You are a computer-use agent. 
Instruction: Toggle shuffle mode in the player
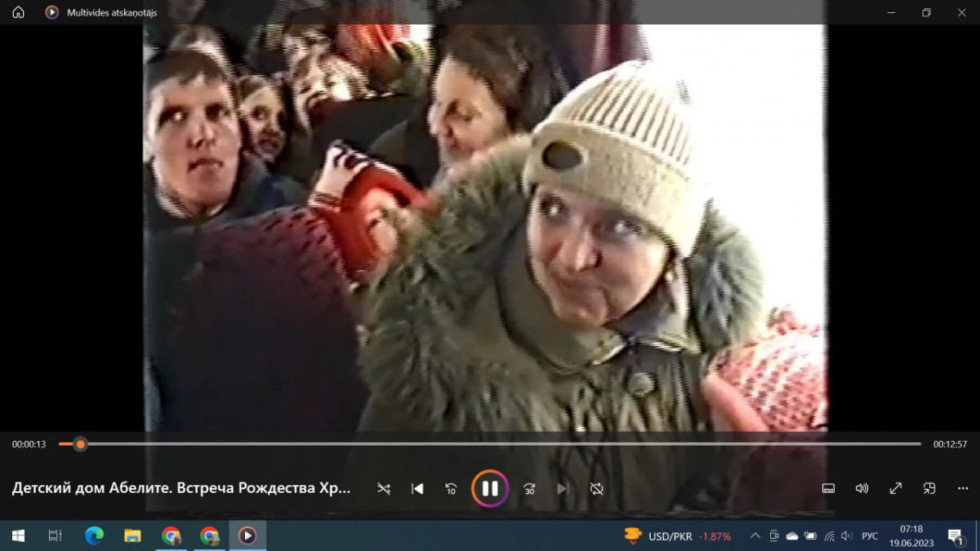384,489
